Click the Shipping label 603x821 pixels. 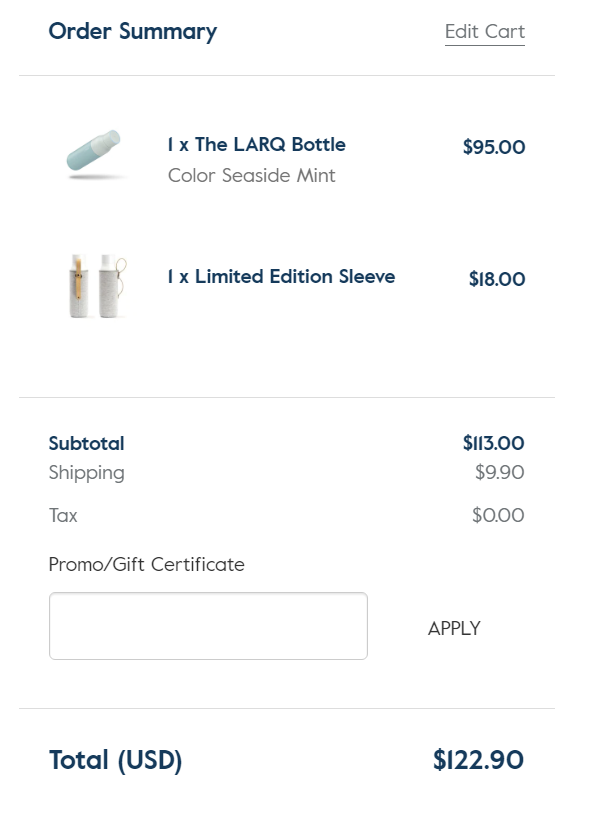[x=86, y=473]
